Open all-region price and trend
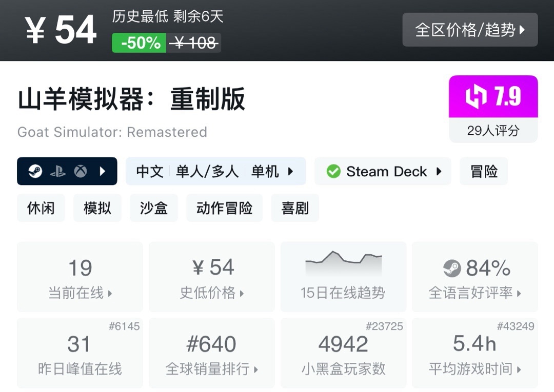 pyautogui.click(x=470, y=30)
